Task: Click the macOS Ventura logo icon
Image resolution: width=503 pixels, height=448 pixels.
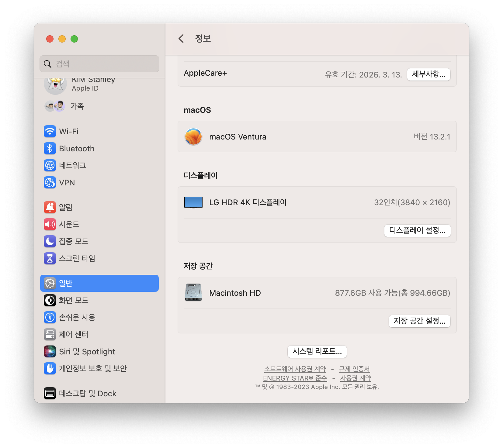Action: point(193,137)
